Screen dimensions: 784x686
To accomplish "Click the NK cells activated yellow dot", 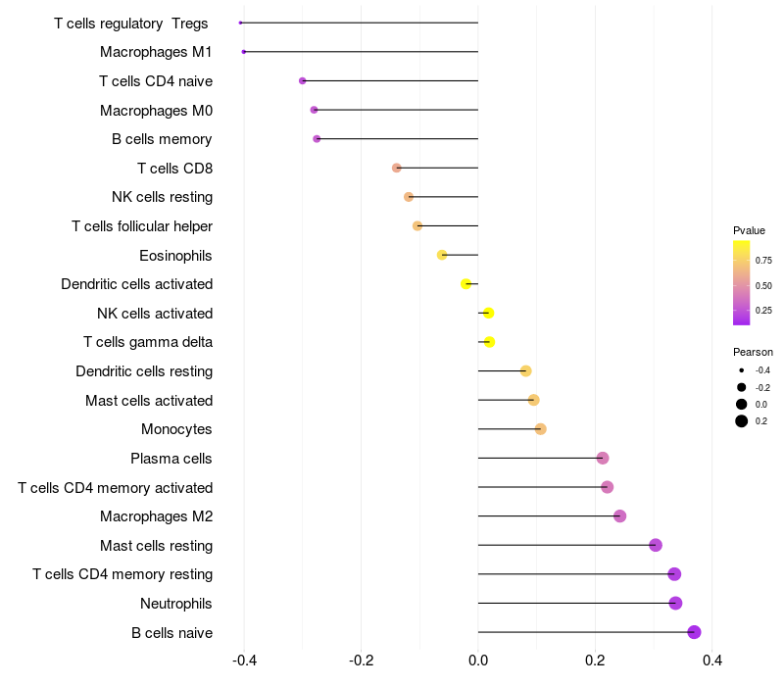I will click(488, 313).
